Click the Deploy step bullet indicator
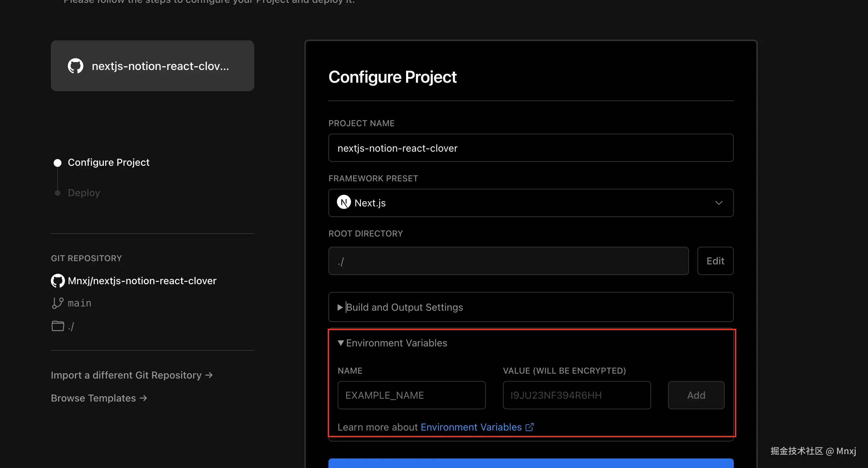This screenshot has width=868, height=468. point(58,193)
